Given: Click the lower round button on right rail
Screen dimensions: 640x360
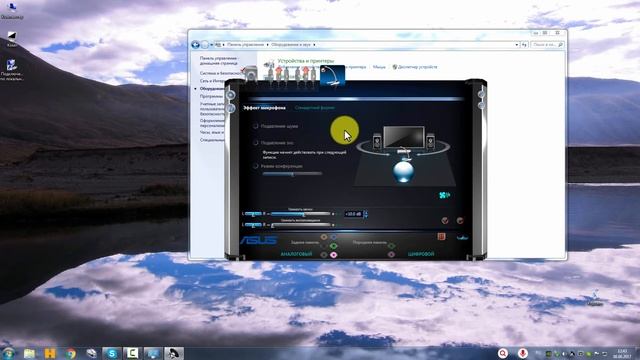Looking at the screenshot, I should click(x=481, y=105).
